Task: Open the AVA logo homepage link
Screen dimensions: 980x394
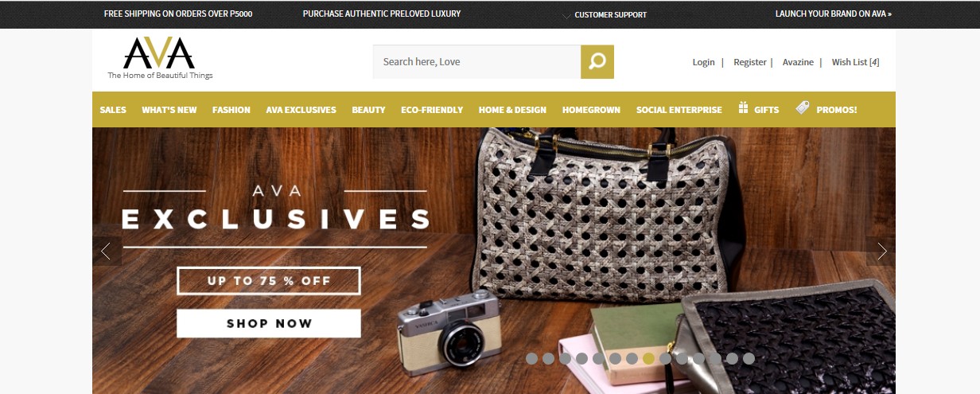Action: [x=160, y=58]
